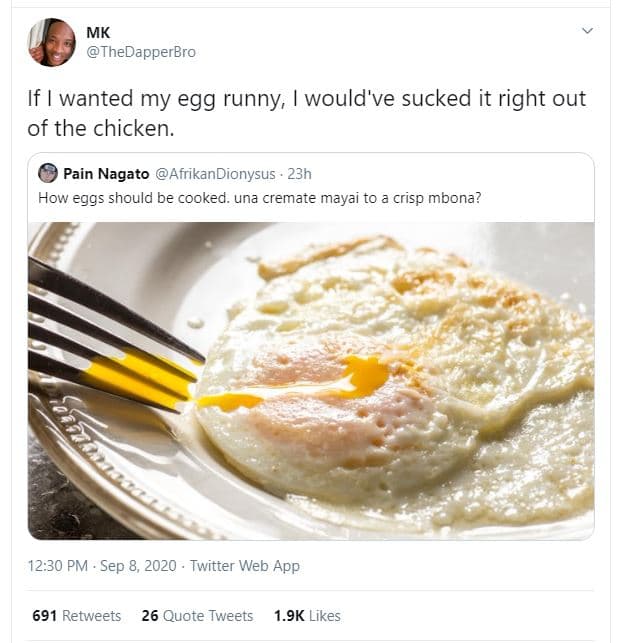Click the runny egg tweet text

306,115
